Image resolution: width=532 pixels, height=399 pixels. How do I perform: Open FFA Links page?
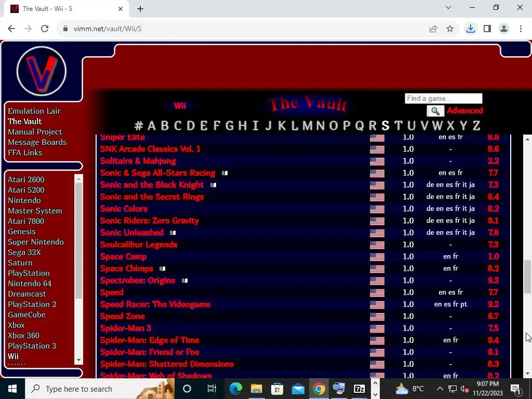coord(25,153)
